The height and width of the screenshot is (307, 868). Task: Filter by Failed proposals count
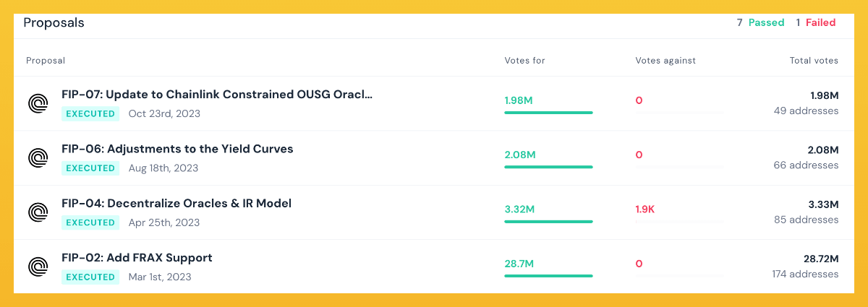(x=816, y=22)
